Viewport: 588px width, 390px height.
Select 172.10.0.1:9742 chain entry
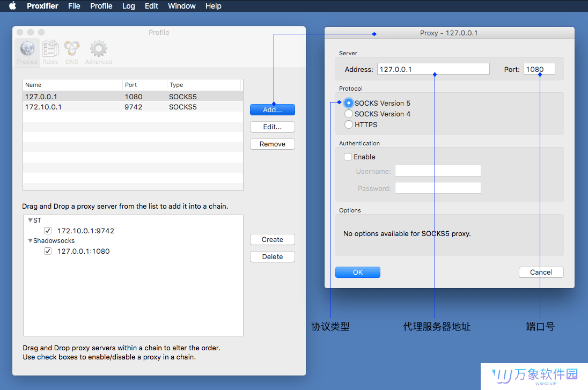[x=85, y=231]
